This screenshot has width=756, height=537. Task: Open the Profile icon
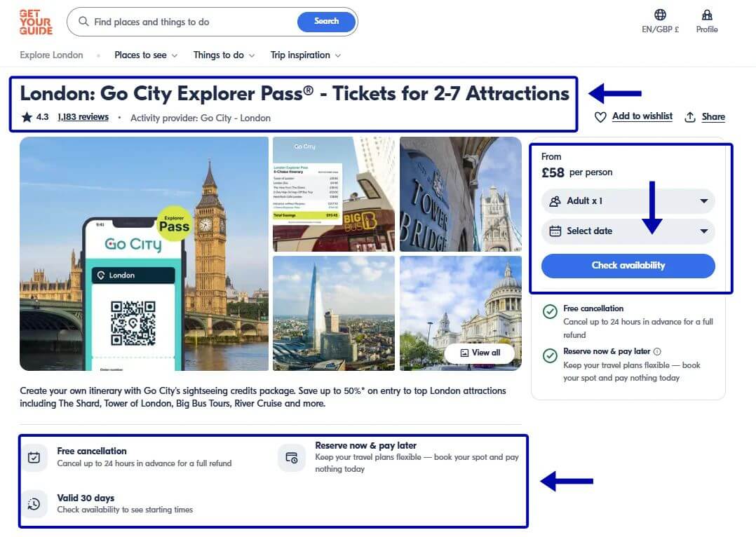click(707, 15)
